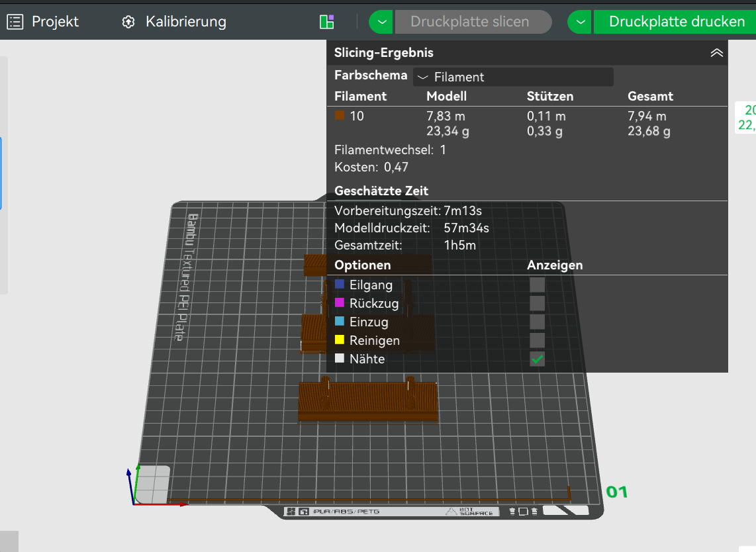756x552 pixels.
Task: Uncheck the Nähte display checkbox
Action: click(537, 359)
